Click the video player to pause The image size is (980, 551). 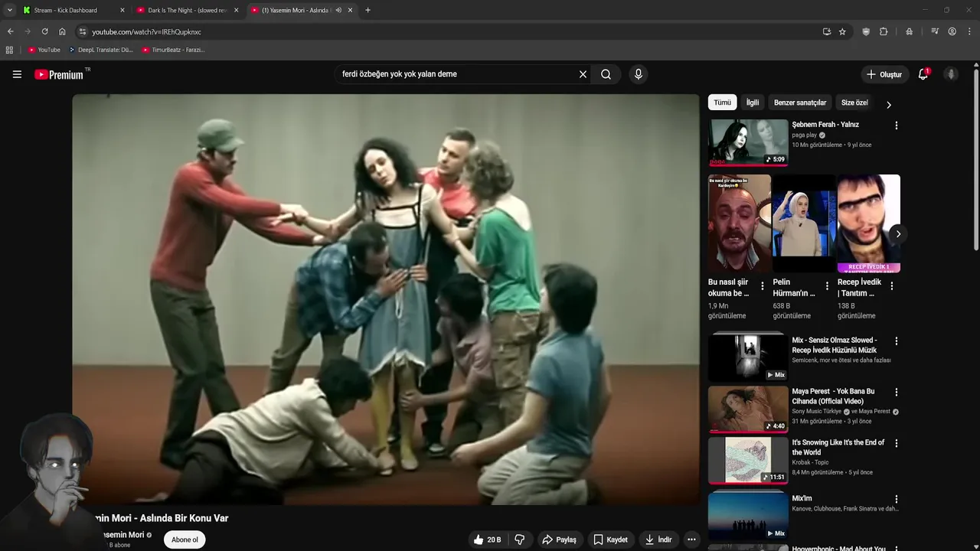coord(386,299)
